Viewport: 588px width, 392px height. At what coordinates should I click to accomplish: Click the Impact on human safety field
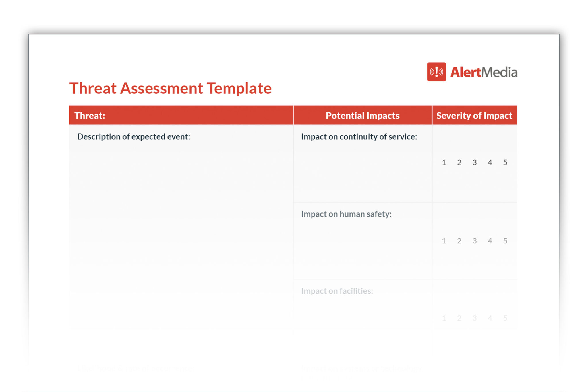tap(346, 214)
